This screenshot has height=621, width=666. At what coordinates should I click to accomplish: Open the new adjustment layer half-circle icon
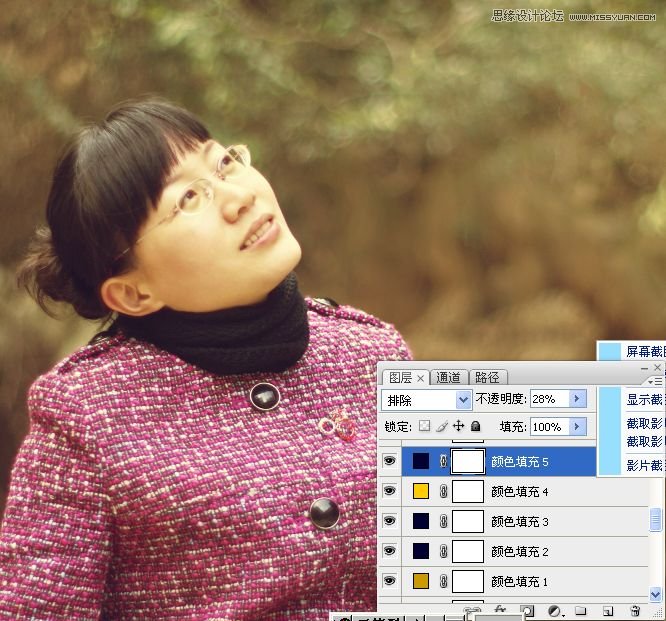[x=555, y=611]
